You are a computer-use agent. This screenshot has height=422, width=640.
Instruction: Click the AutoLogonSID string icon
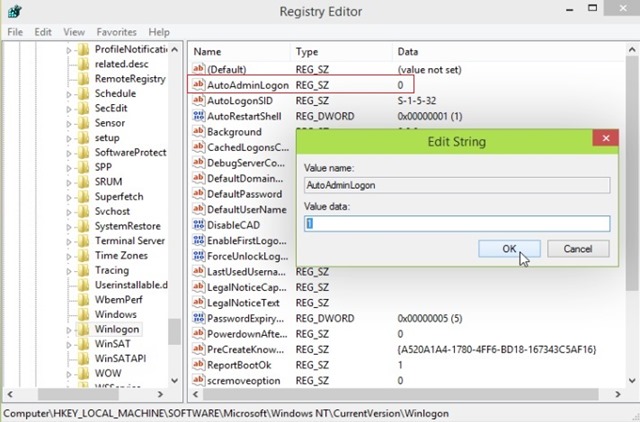pos(198,100)
